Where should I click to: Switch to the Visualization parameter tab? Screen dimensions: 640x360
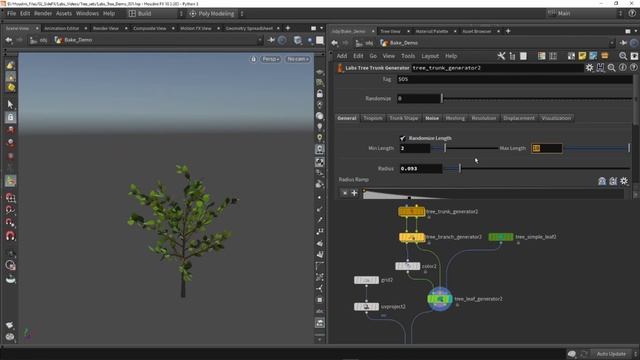pos(556,118)
